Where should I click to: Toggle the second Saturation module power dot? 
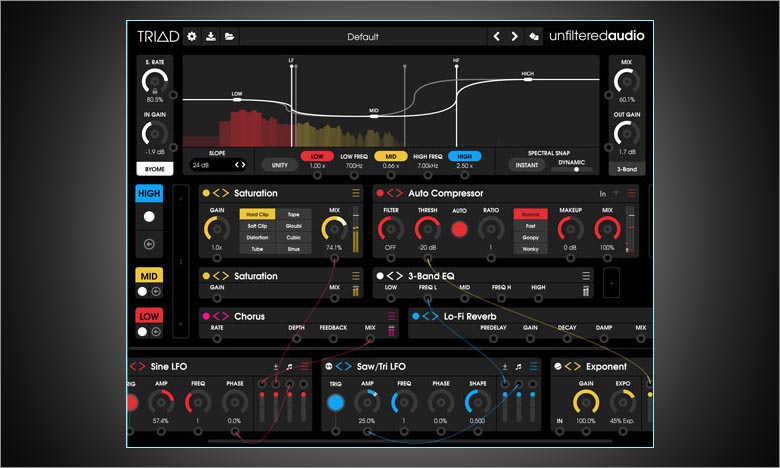206,276
